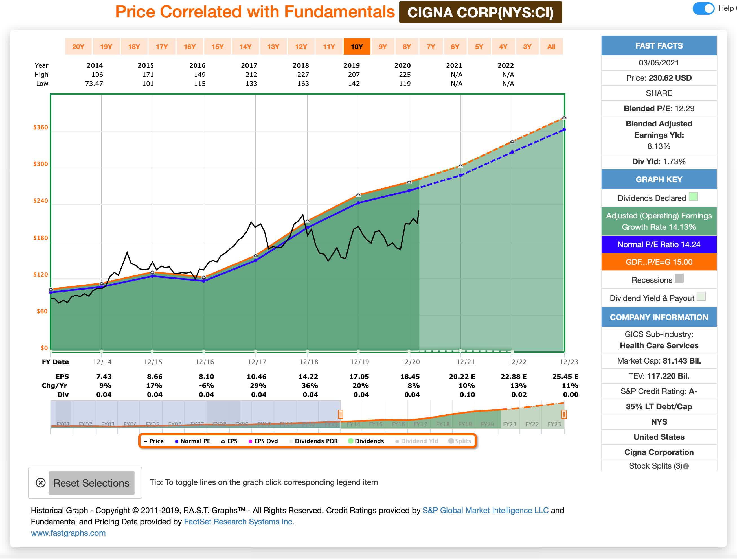Click the 12/20 EPS marker on chart
Screen dimensions: 737x560
(409, 182)
